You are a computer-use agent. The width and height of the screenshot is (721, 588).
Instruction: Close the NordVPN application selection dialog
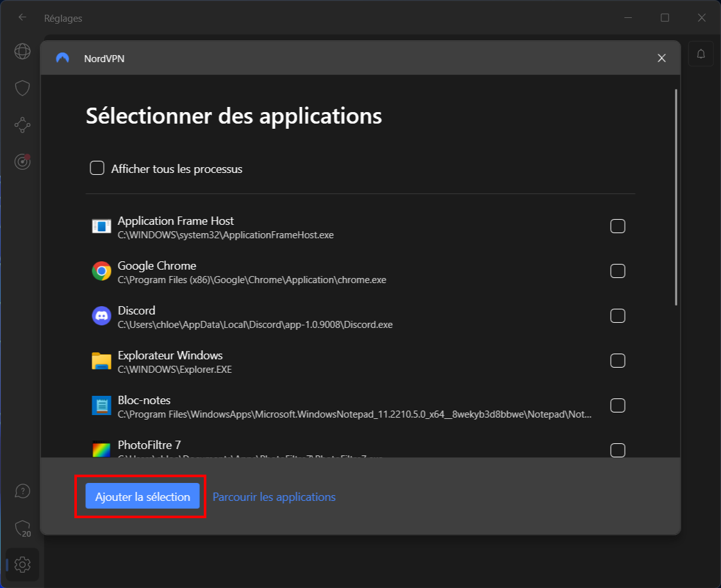click(x=661, y=58)
